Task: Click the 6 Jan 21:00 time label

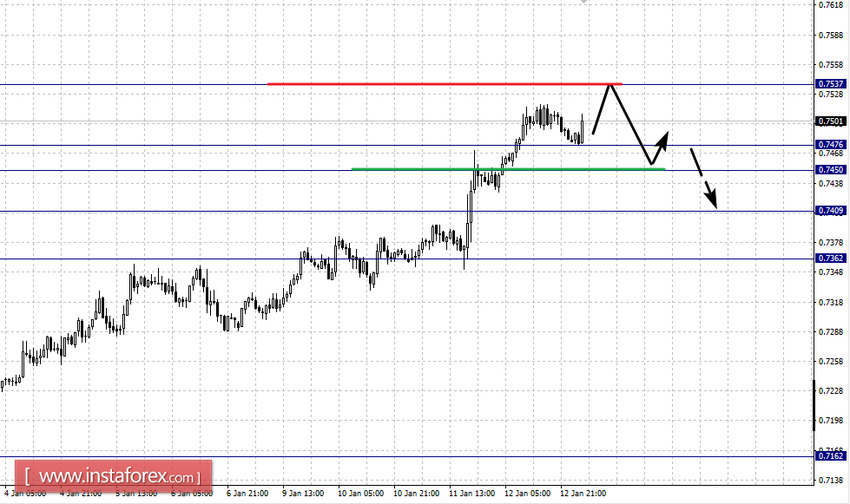Action: click(x=247, y=494)
